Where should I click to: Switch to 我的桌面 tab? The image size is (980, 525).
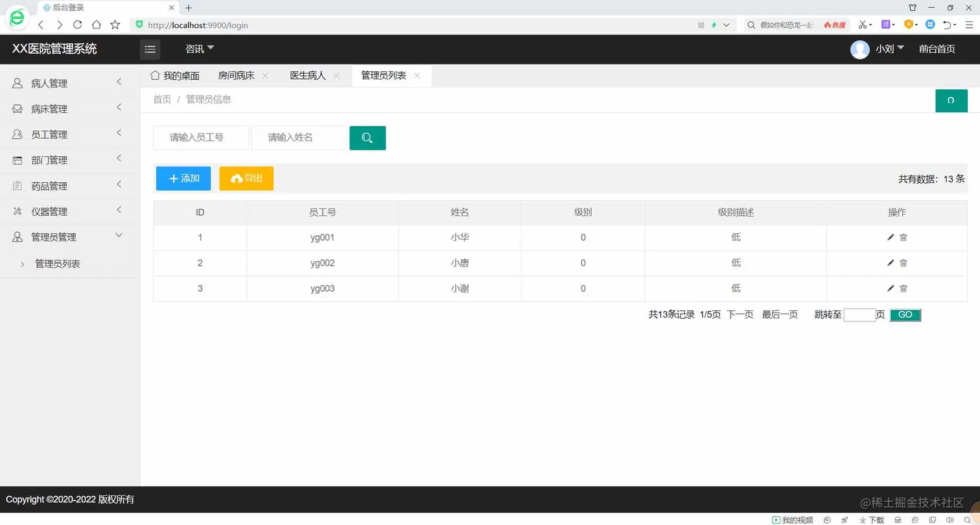tap(175, 76)
